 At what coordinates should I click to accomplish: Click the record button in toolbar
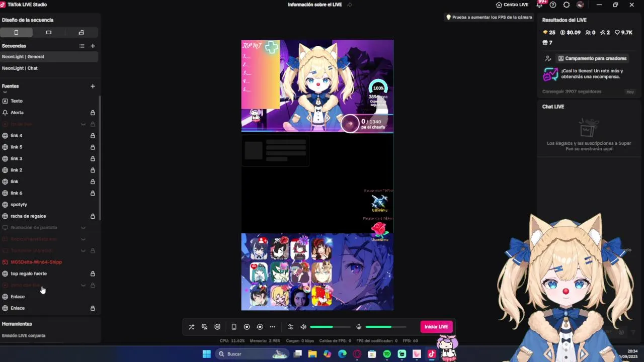pos(247,327)
